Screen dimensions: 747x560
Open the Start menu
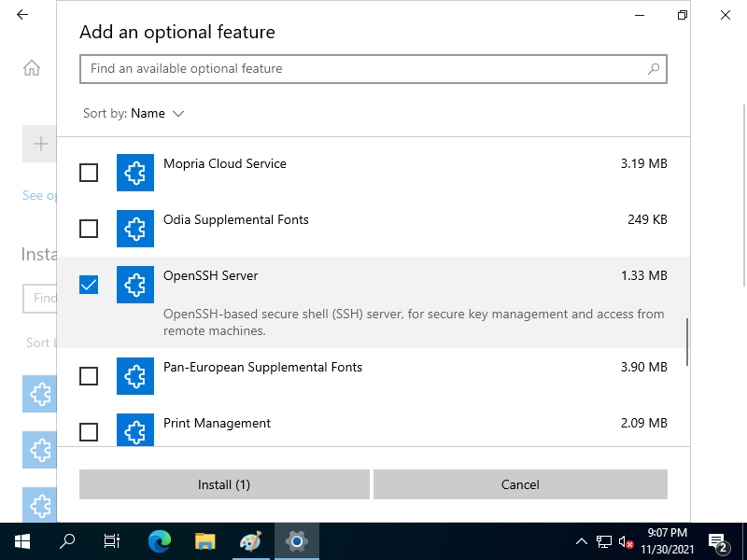(x=21, y=541)
